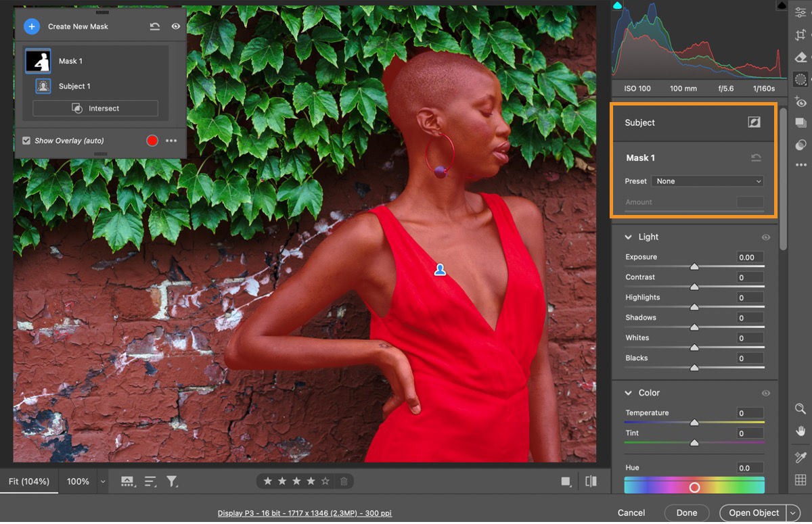Toggle visibility of Mask 1
Image resolution: width=812 pixels, height=524 pixels.
[175, 26]
